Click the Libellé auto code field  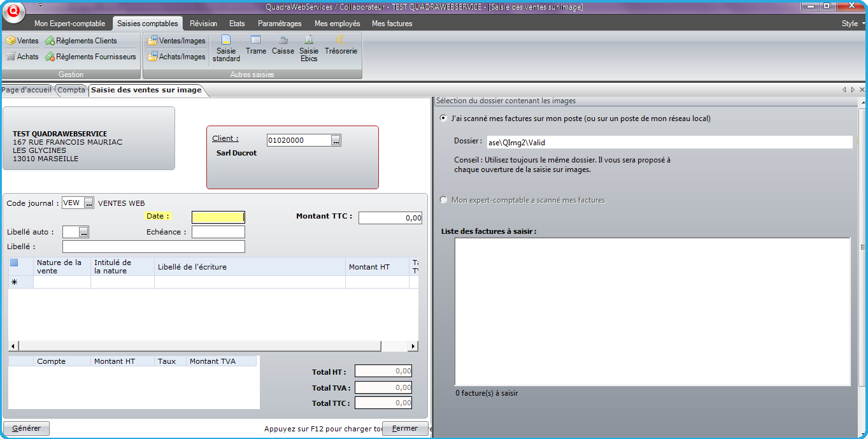pyautogui.click(x=71, y=232)
